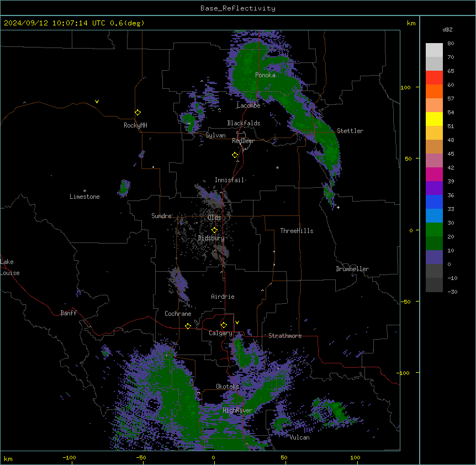Click the yellow V marker northeast of Calgary
This screenshot has height=465, width=476.
(237, 323)
